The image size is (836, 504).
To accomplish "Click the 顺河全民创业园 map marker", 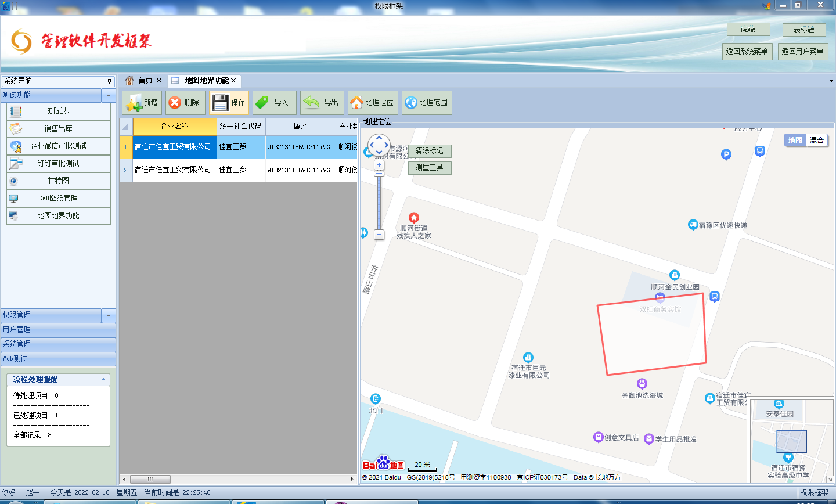I will [x=674, y=275].
